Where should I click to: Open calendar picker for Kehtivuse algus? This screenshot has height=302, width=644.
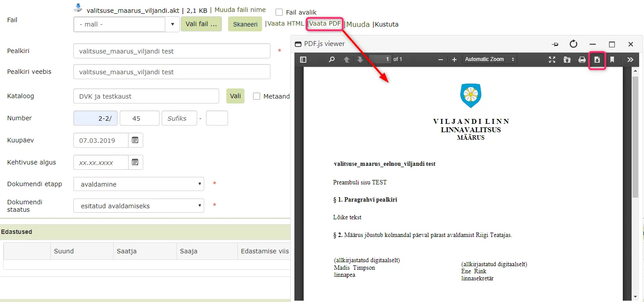point(135,162)
